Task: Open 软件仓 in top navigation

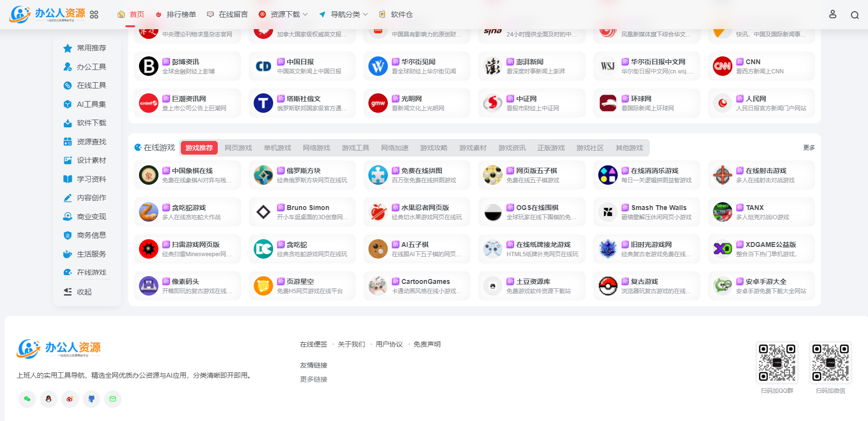Action: pos(396,15)
